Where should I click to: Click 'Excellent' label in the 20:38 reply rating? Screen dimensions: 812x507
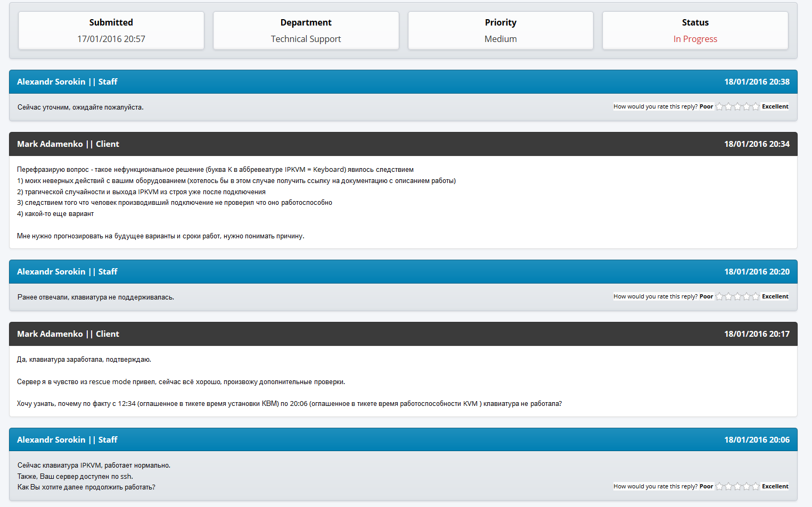pyautogui.click(x=775, y=106)
